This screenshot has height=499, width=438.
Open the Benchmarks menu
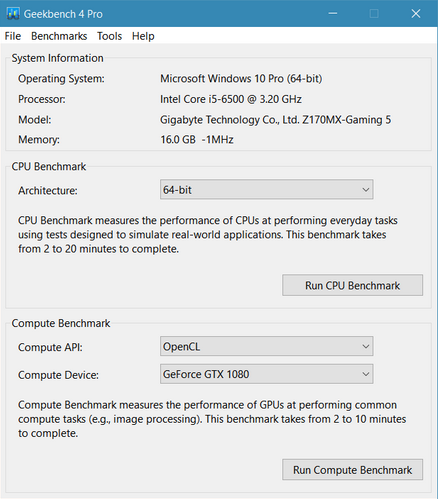tap(59, 36)
